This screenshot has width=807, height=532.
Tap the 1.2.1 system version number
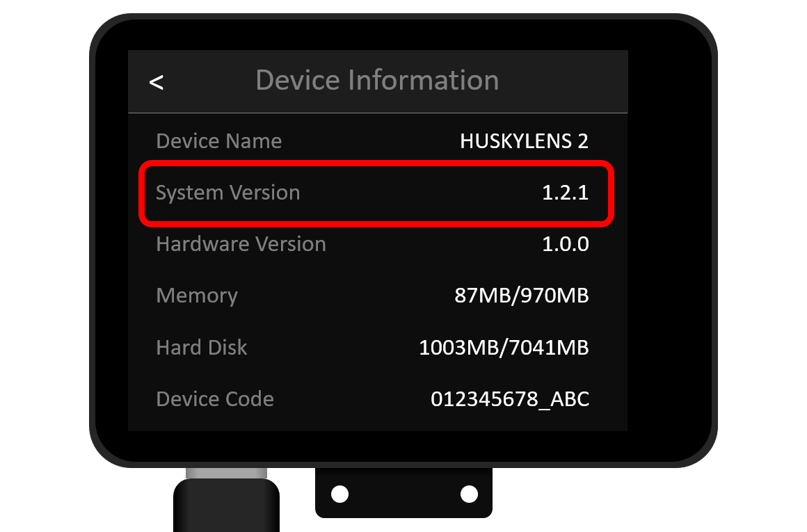(565, 193)
